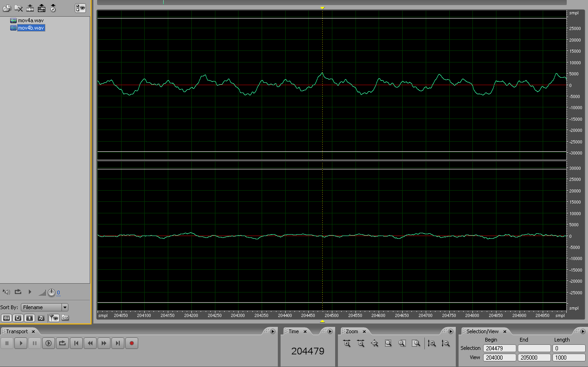Click the Transport Play button
Viewport: 588px width, 367px height.
(x=21, y=343)
